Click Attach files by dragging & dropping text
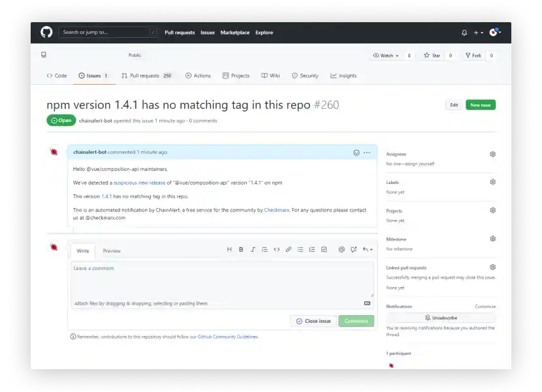This screenshot has width=542, height=392. (x=141, y=303)
